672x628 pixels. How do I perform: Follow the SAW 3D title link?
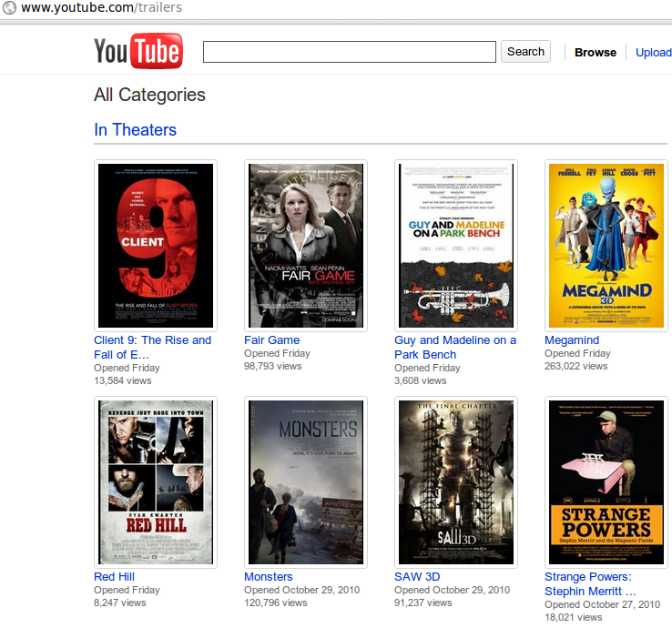coord(417,577)
